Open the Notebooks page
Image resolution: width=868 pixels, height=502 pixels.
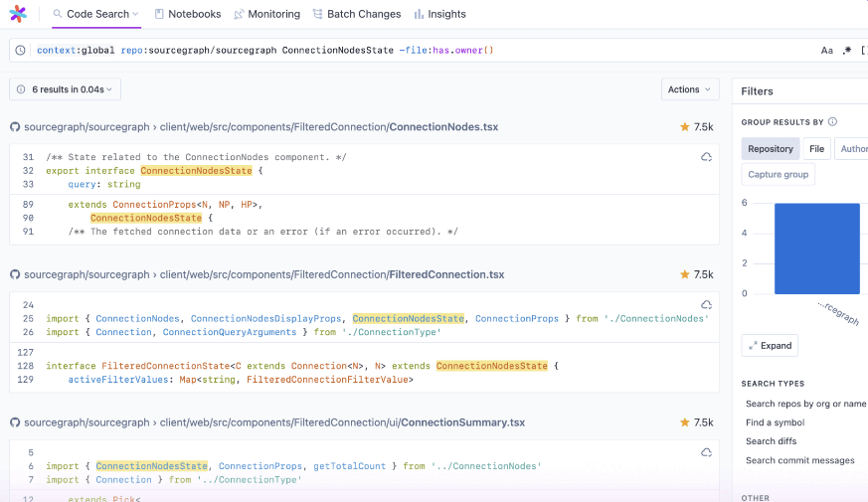(x=188, y=14)
